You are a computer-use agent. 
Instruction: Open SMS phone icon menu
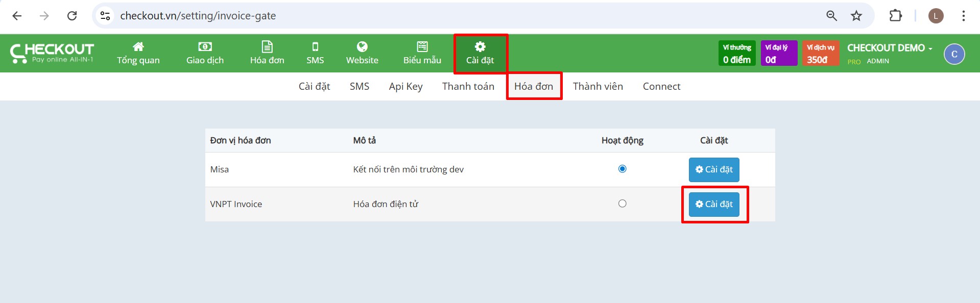pos(315,53)
